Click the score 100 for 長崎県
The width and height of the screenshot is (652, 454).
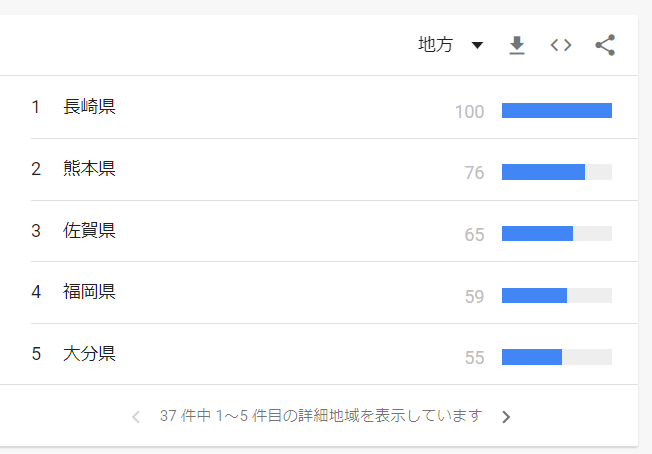pos(469,112)
